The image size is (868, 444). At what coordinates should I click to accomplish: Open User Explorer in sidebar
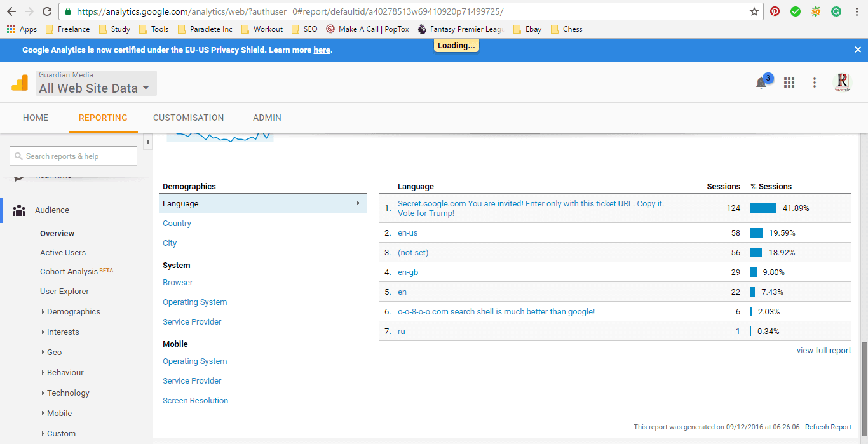pyautogui.click(x=64, y=292)
